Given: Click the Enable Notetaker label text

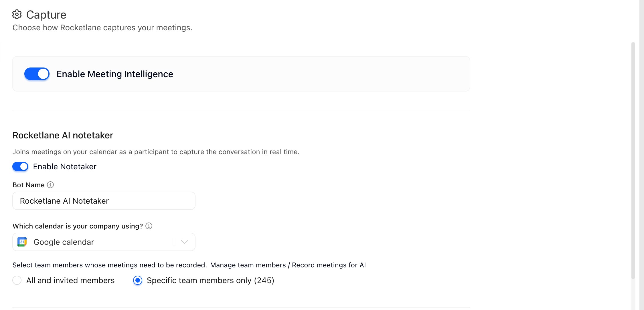Looking at the screenshot, I should click(65, 166).
